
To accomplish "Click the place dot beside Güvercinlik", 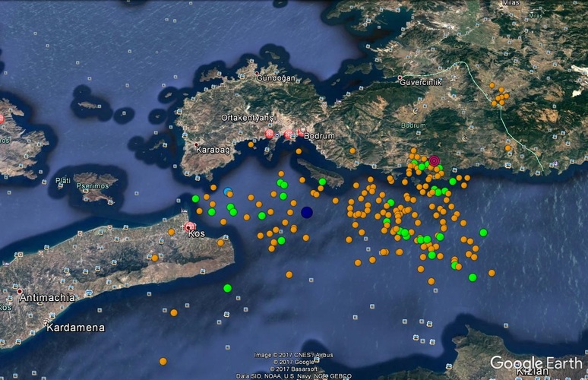I will pos(400,78).
